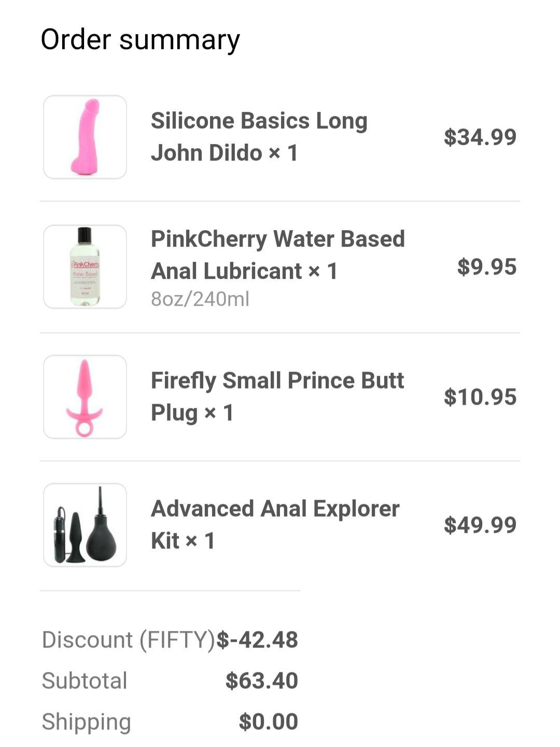This screenshot has height=747, width=560.
Task: Click the Subtotal label
Action: [x=85, y=681]
